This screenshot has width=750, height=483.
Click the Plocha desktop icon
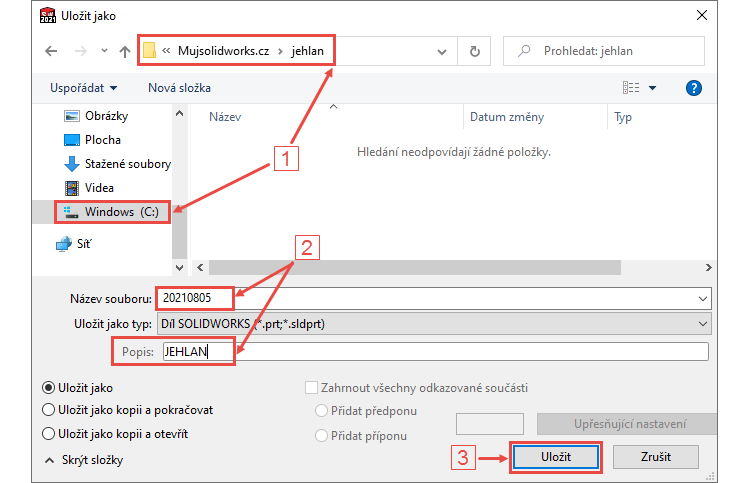pos(72,140)
